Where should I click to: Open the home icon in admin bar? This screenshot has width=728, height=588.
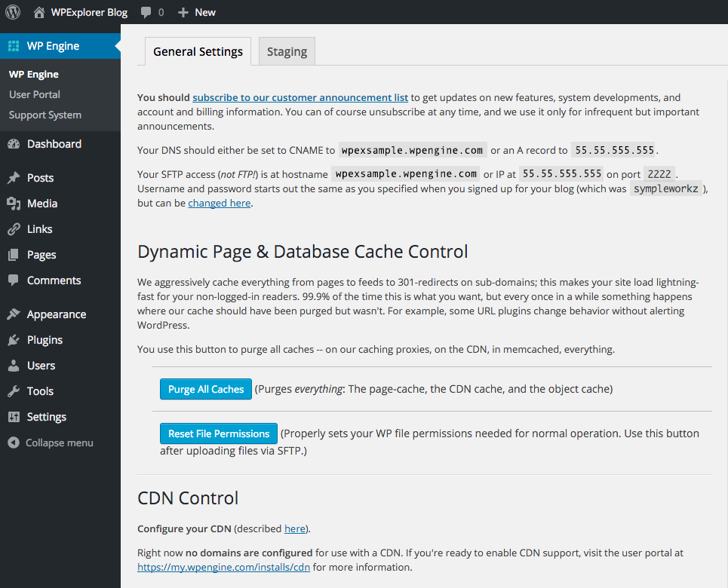[x=39, y=12]
